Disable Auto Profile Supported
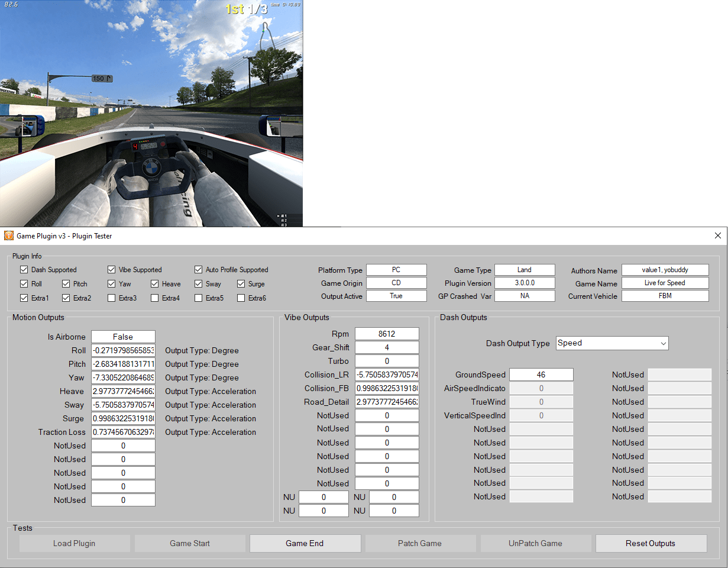 pos(199,270)
